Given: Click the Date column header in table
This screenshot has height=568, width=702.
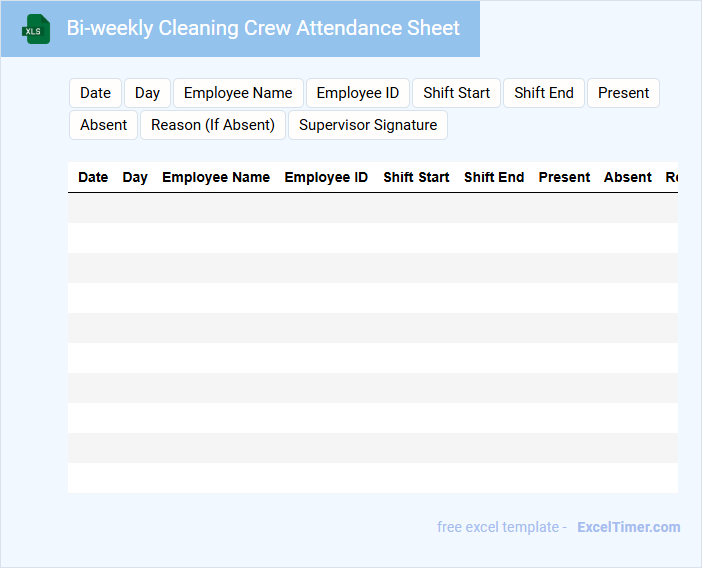Looking at the screenshot, I should click(93, 177).
